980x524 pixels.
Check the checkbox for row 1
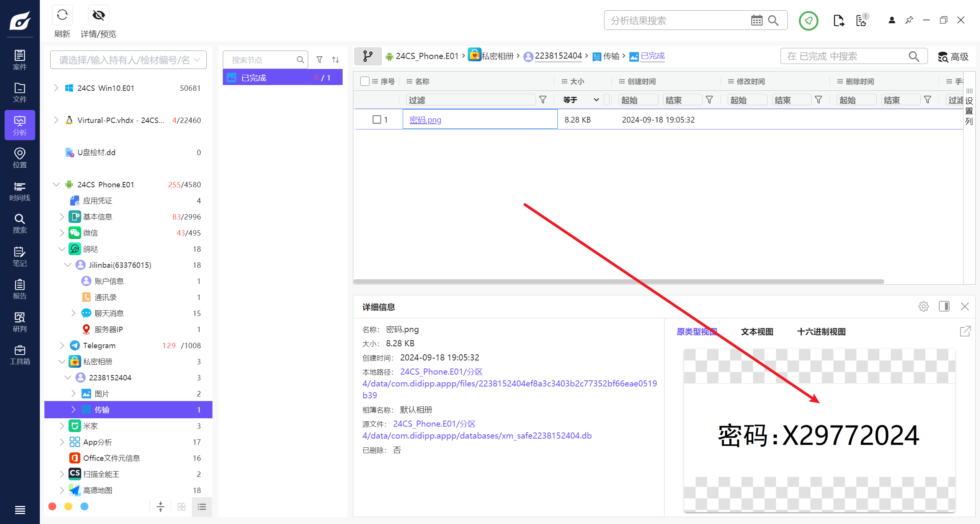[377, 120]
